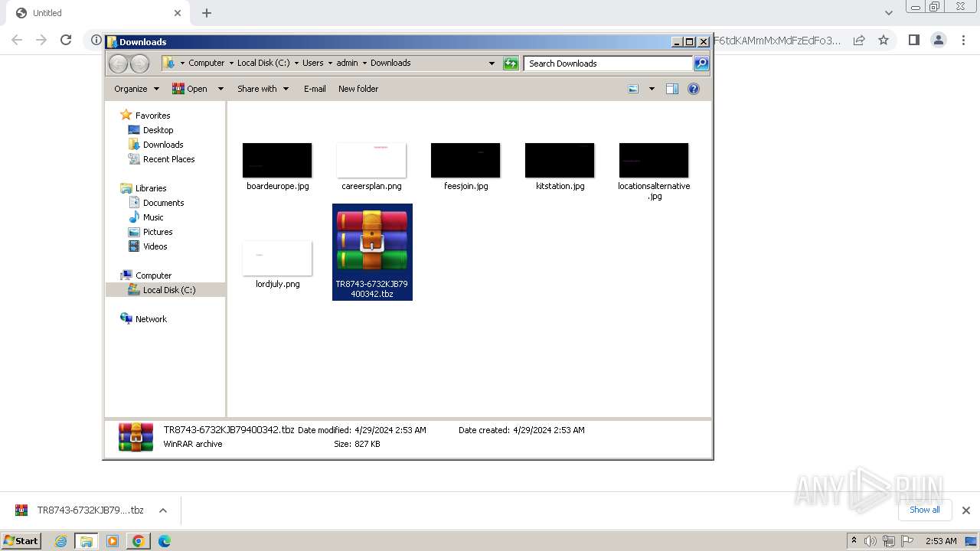Select the TR8743-6732KJB79400342.tbz archive file
The height and width of the screenshot is (551, 980).
coord(372,252)
